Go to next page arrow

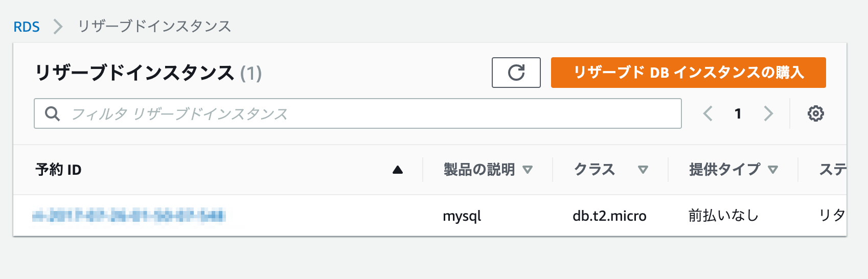pos(768,113)
